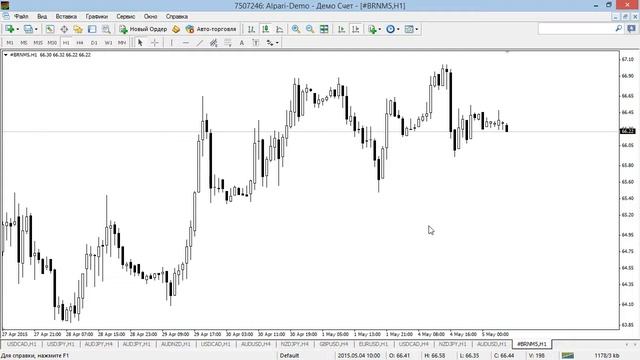Viewport: 640px width, 360px height.
Task: Open the Terminal panel icon
Action: click(x=92, y=29)
